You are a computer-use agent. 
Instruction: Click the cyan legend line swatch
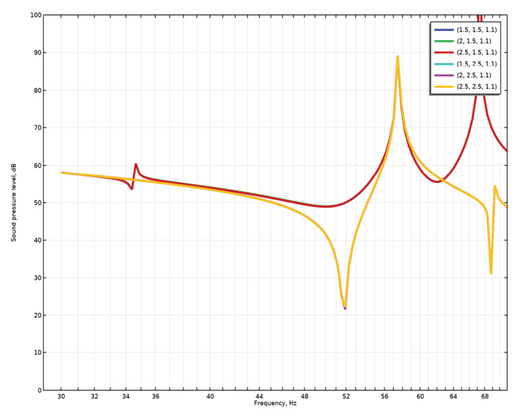coord(443,64)
